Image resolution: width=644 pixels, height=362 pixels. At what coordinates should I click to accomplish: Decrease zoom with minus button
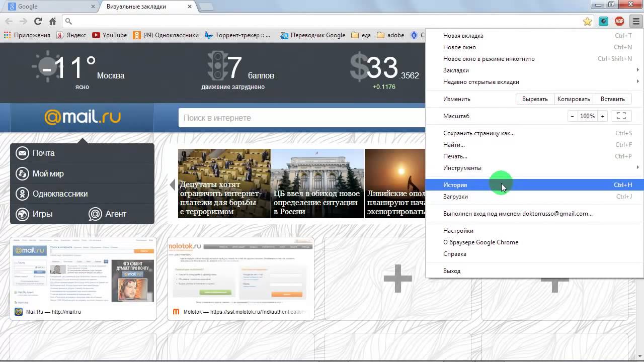572,116
